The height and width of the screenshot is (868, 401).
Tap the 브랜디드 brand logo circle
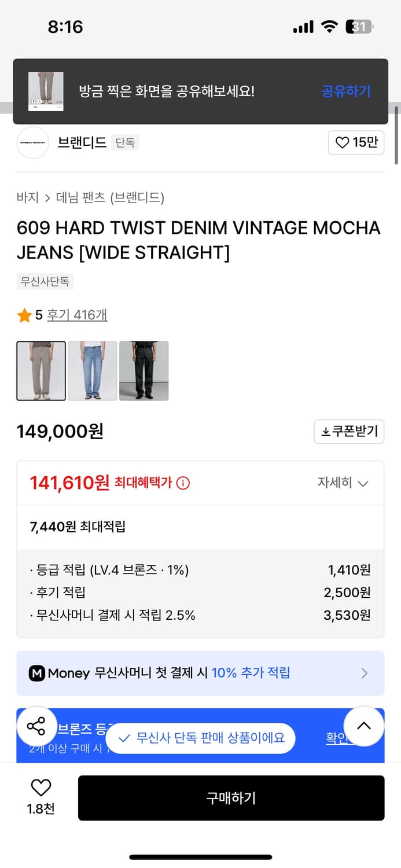(32, 142)
